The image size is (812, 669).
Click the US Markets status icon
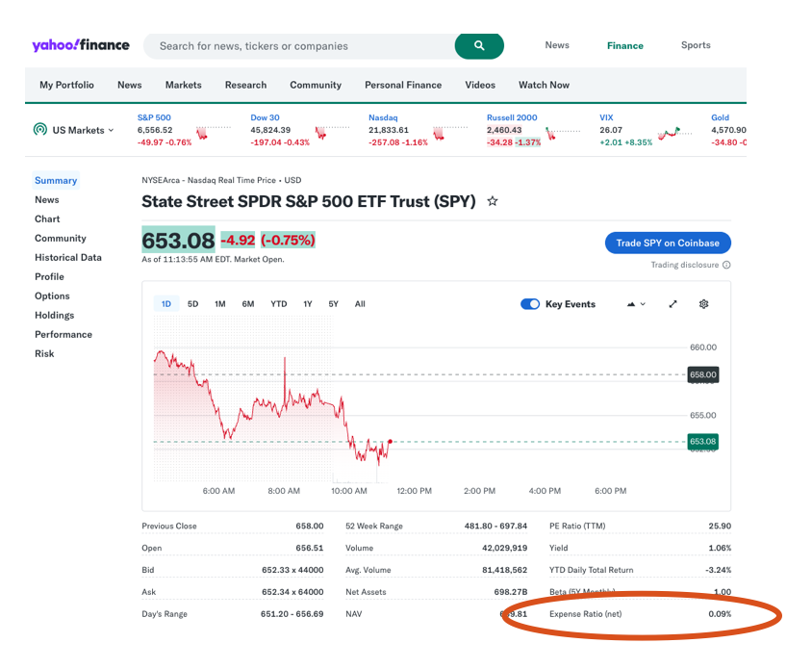coord(40,130)
